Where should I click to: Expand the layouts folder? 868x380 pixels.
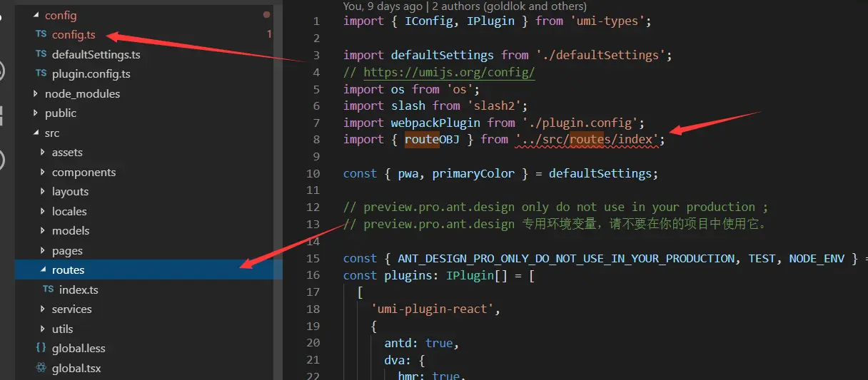(x=44, y=192)
